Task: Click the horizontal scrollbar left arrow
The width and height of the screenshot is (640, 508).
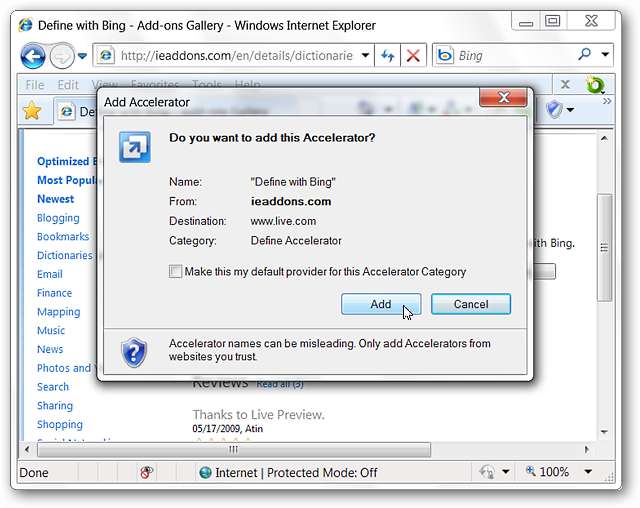Action: (x=27, y=450)
